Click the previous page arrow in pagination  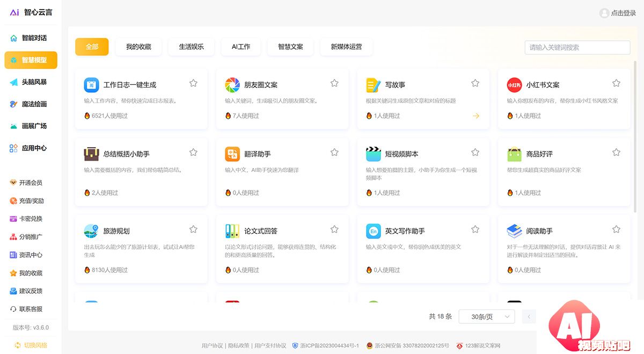[x=529, y=317]
